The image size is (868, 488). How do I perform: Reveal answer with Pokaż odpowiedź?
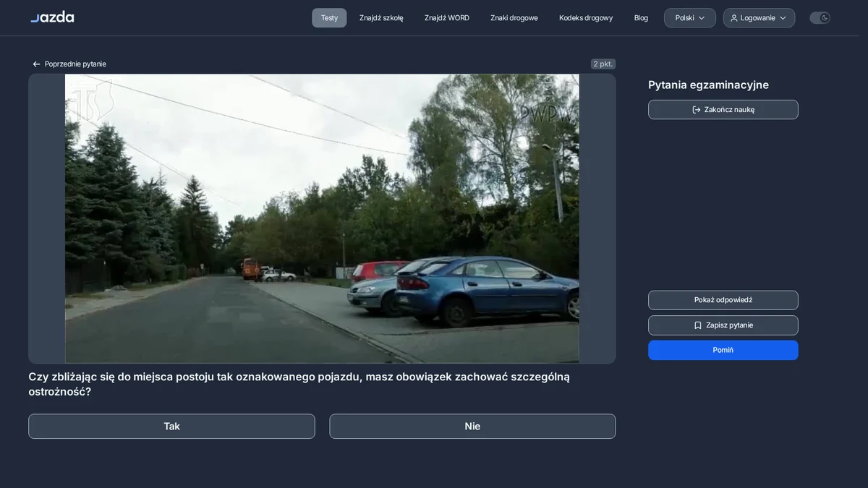(723, 300)
